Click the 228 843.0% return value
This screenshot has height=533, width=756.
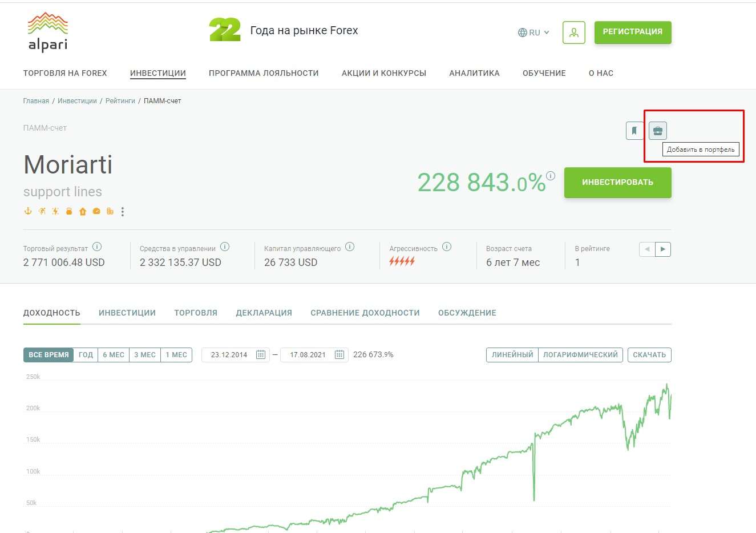[x=482, y=183]
